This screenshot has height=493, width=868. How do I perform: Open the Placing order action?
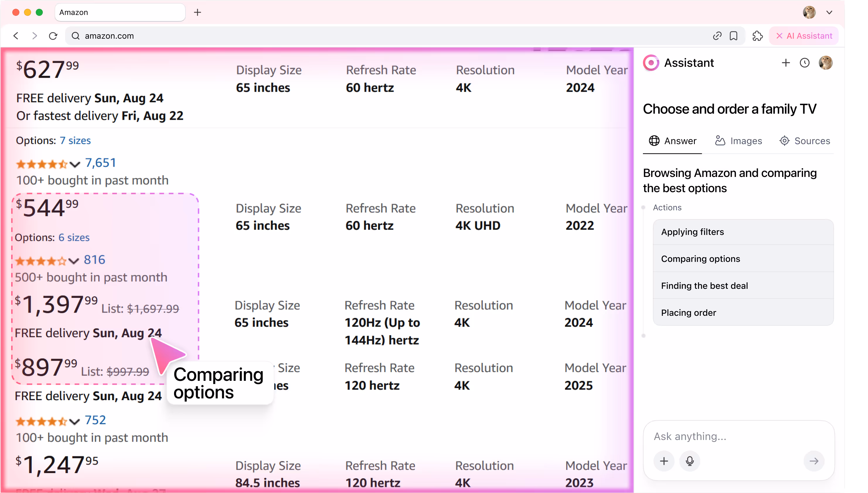pos(743,313)
